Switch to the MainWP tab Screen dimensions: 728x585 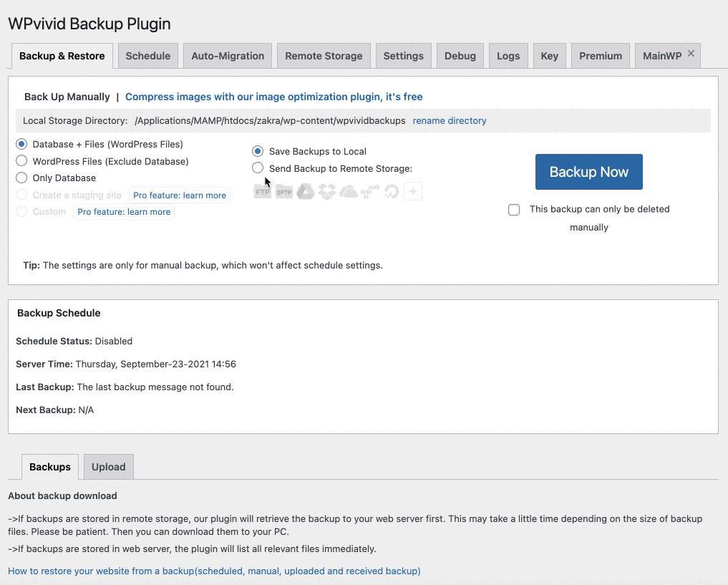point(662,56)
